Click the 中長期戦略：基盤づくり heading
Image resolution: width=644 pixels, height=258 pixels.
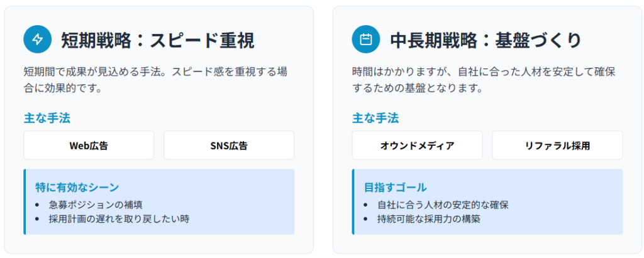coord(486,40)
